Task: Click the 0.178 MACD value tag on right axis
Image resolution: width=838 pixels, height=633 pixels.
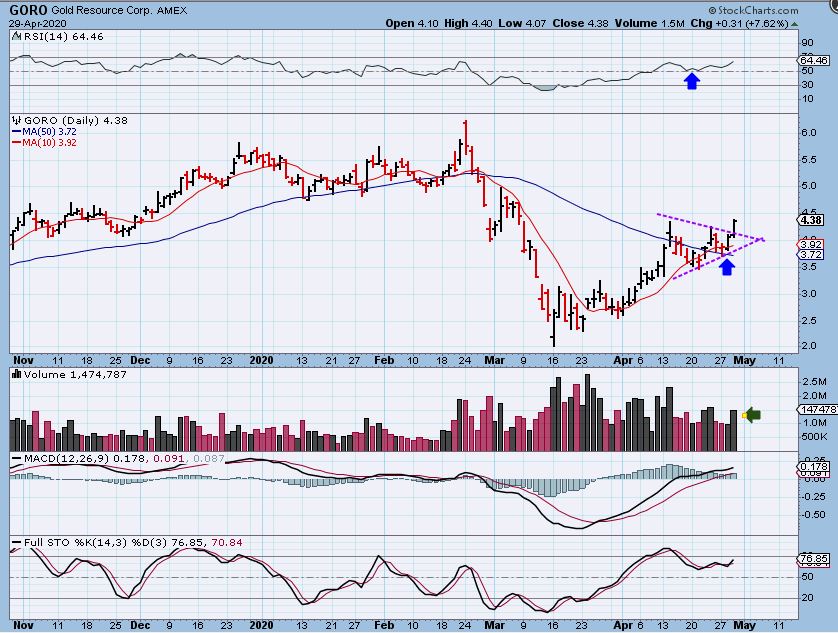Action: tap(814, 467)
